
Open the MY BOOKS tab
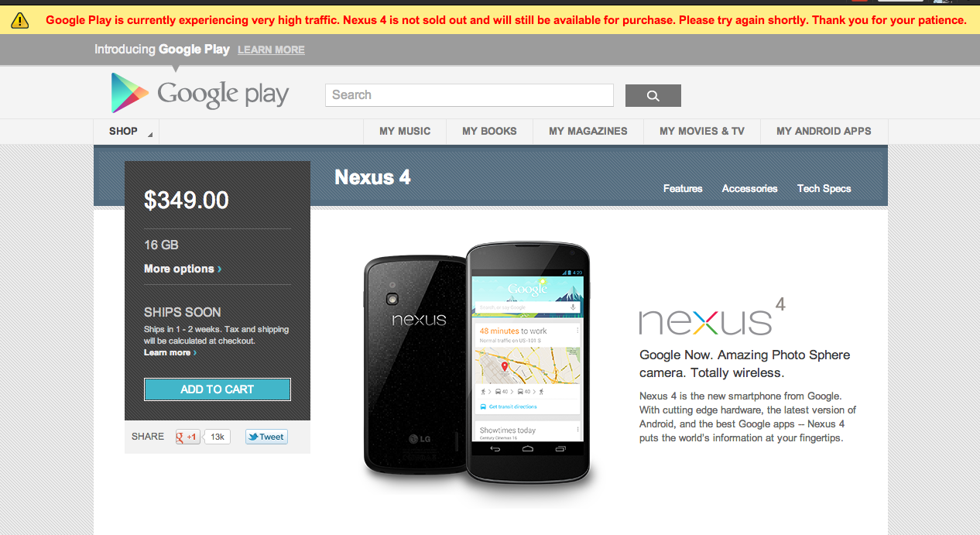coord(489,132)
